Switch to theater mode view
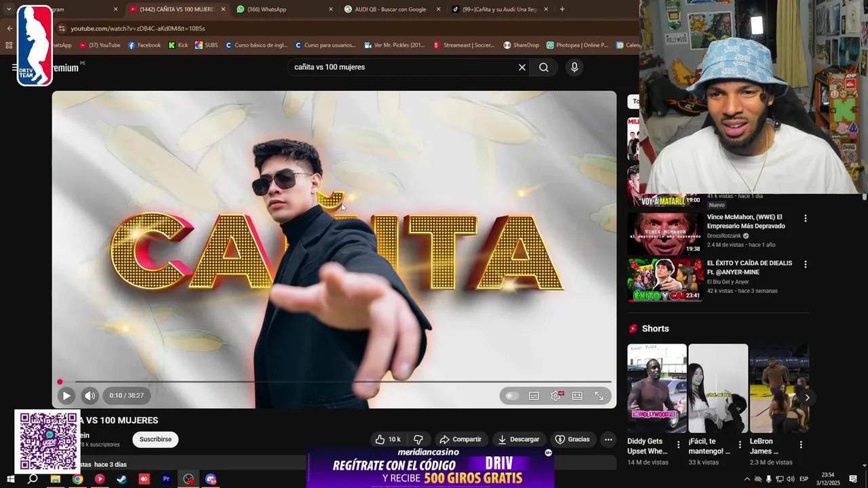 (577, 396)
